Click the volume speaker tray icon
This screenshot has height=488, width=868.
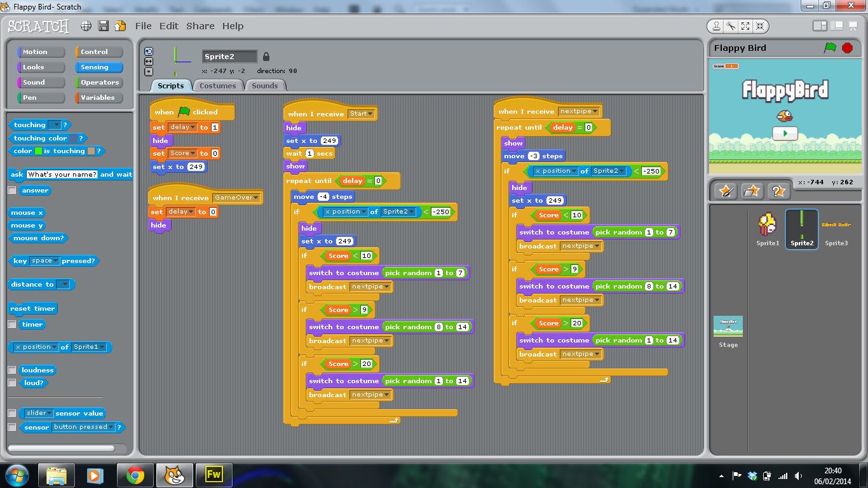(798, 475)
